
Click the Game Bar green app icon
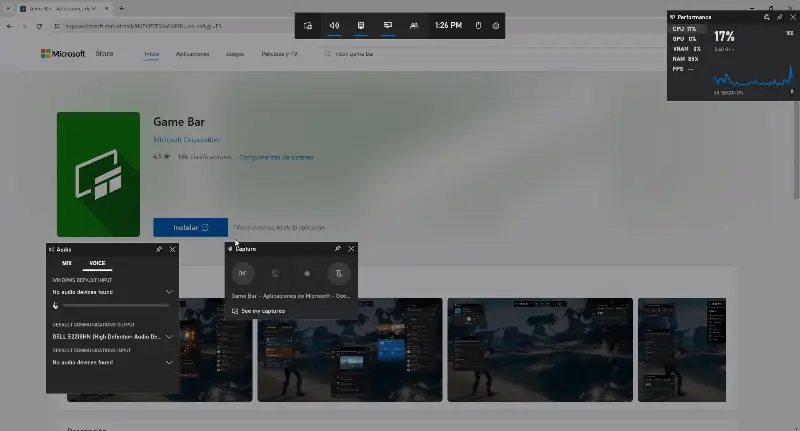(x=98, y=174)
